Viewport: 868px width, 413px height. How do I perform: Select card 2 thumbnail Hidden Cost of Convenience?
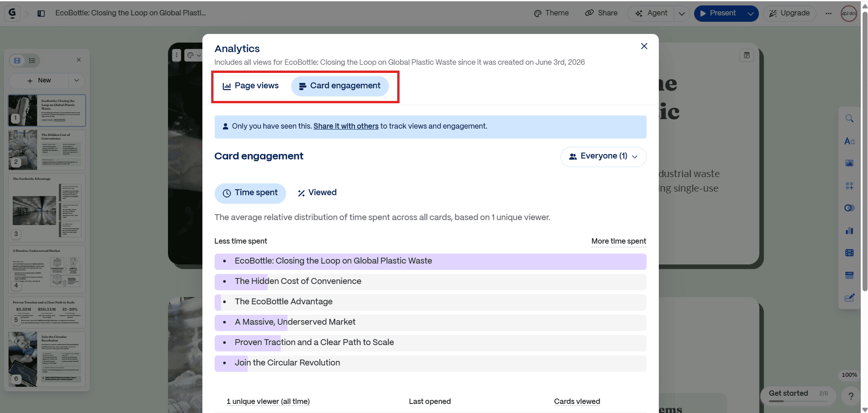click(47, 149)
